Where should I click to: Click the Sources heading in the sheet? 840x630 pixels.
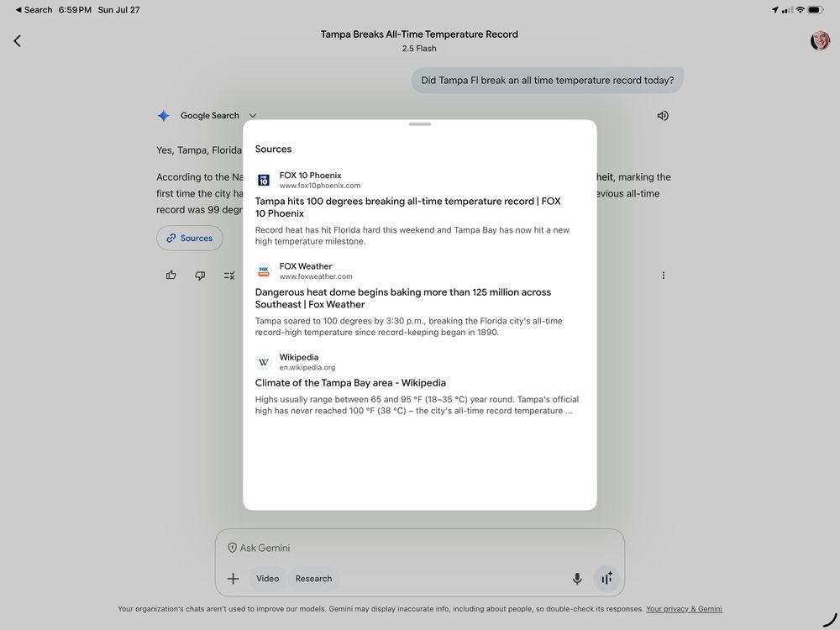tap(273, 149)
